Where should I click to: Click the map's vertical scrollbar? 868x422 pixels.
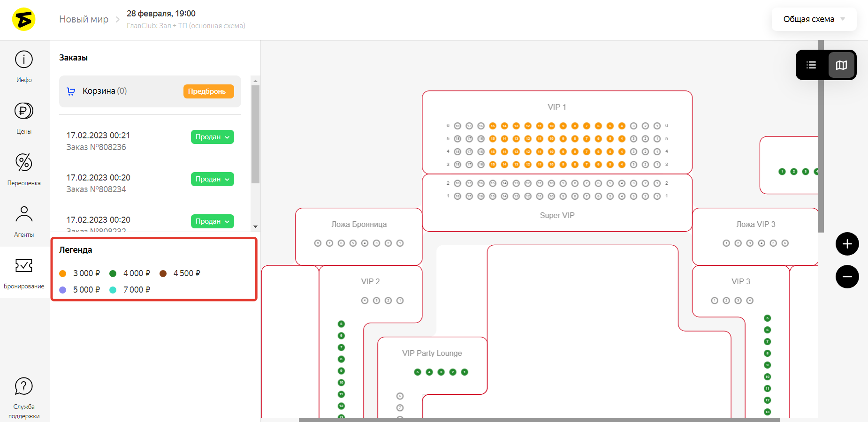click(821, 136)
